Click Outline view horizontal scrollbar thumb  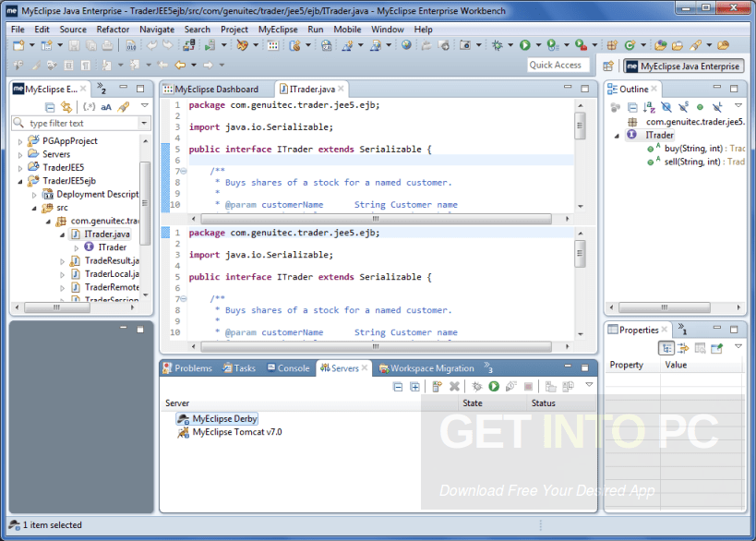[664, 307]
